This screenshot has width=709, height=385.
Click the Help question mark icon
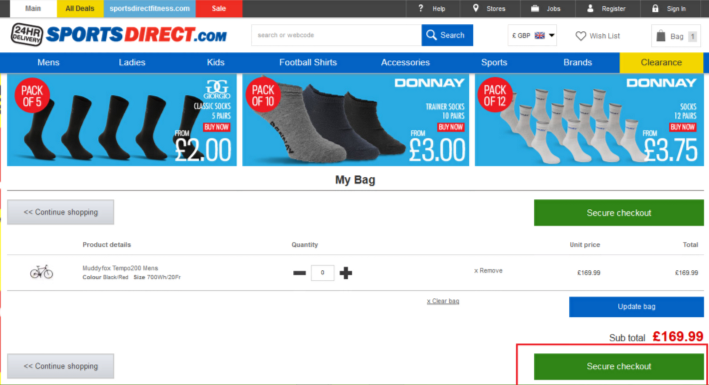421,8
